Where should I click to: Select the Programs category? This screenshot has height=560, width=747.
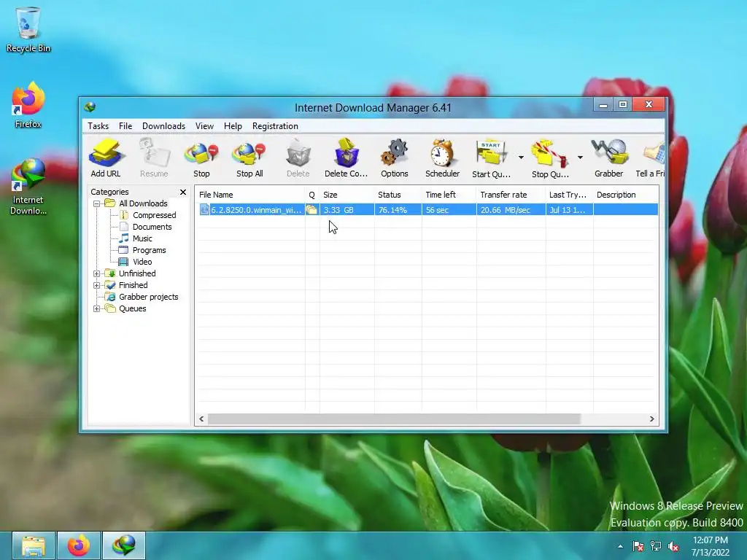149,250
